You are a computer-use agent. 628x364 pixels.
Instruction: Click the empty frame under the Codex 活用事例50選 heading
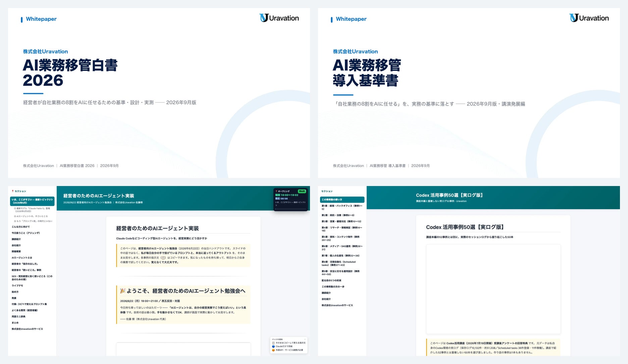pyautogui.click(x=493, y=289)
